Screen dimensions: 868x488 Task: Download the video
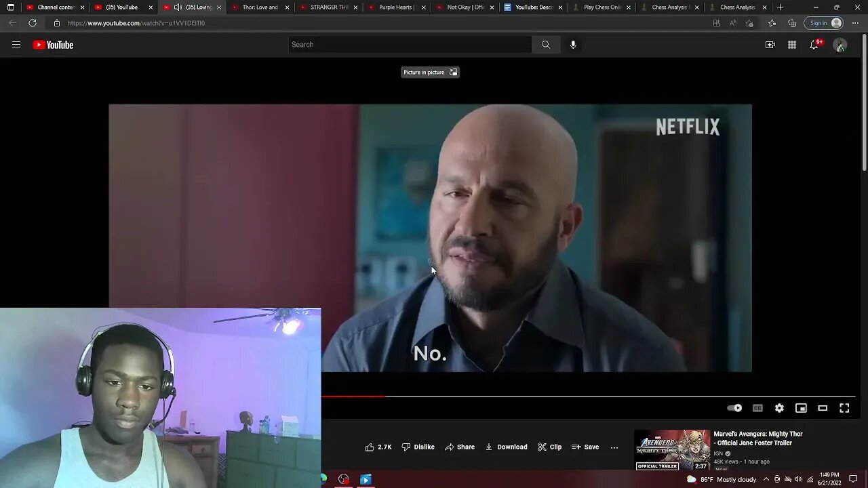point(506,447)
